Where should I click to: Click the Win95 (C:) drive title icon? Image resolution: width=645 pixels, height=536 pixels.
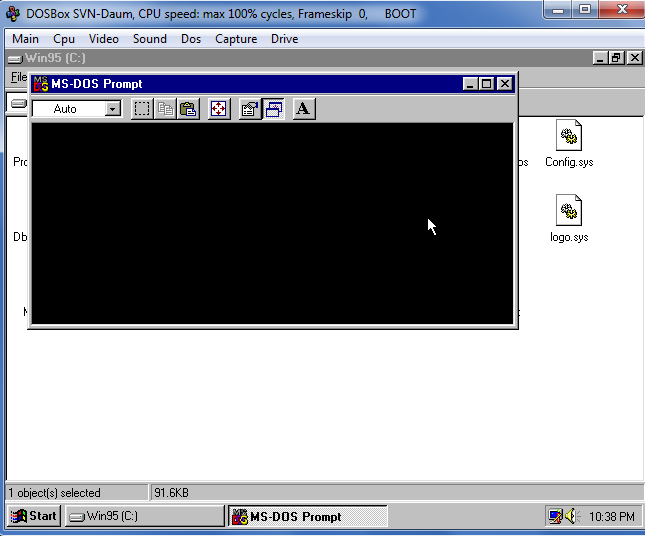click(x=15, y=58)
